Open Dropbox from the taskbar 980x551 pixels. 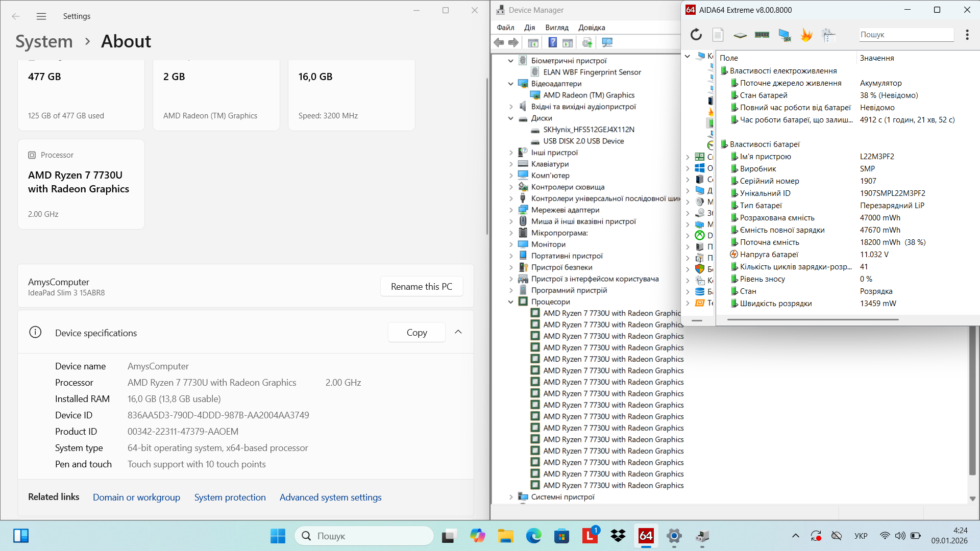tap(618, 536)
